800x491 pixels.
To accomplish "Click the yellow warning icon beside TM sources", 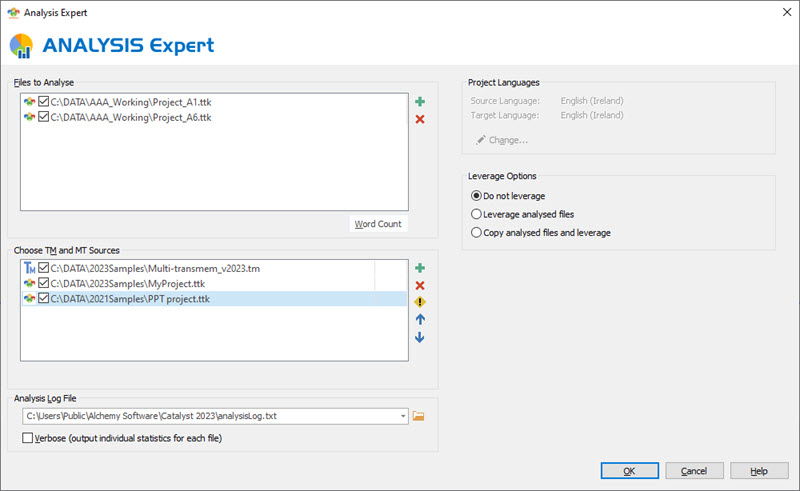I will [419, 302].
